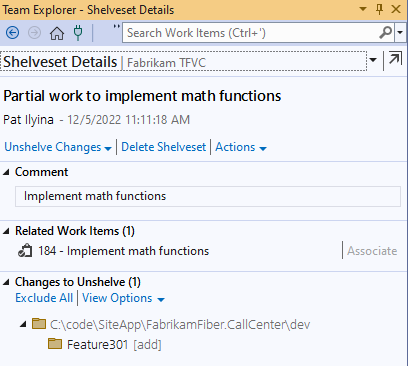Open the Unshelve Changes dropdown arrow
408x366 pixels.
[108, 149]
